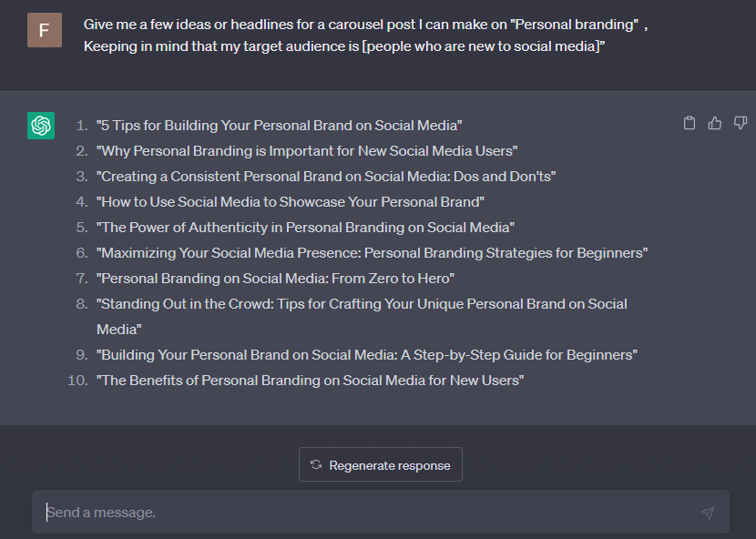Screen dimensions: 756x539
Task: Select "Standing Out in the Crowd" headline
Action: pyautogui.click(x=362, y=304)
